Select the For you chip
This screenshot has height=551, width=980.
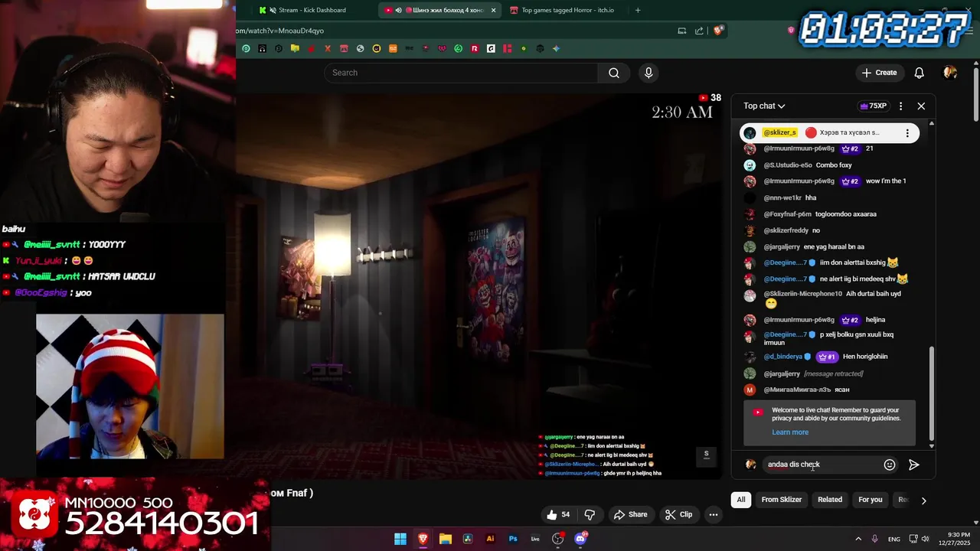click(x=871, y=500)
